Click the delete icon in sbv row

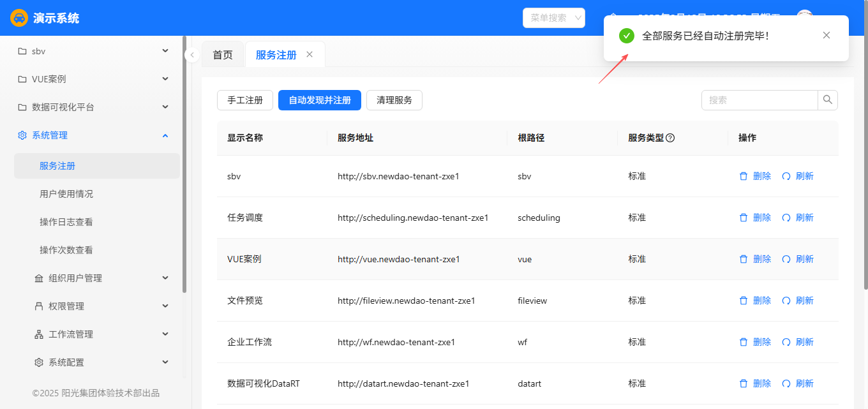point(744,176)
